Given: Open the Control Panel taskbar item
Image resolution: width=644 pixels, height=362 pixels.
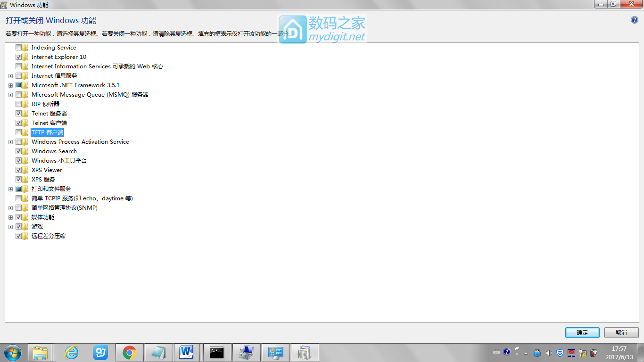Looking at the screenshot, I should point(275,353).
